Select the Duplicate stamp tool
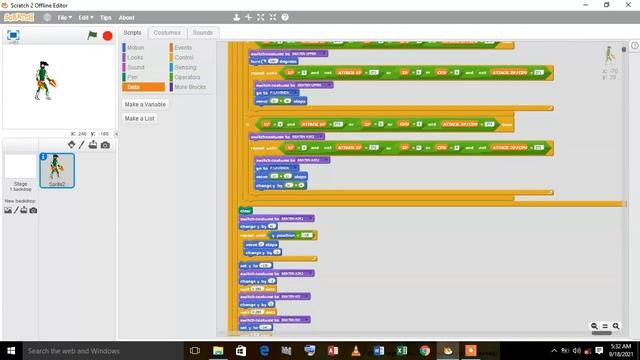640x360 pixels. (x=236, y=17)
